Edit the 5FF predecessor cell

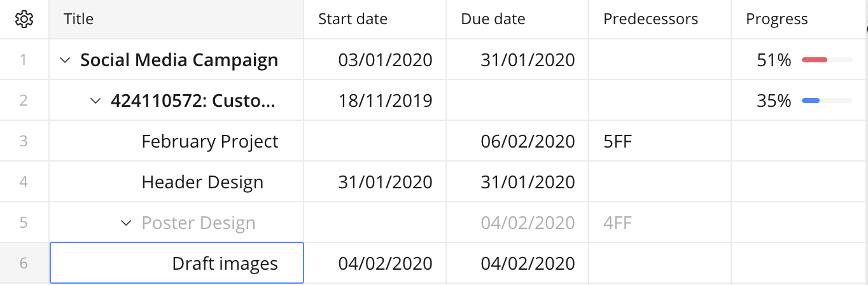click(618, 141)
